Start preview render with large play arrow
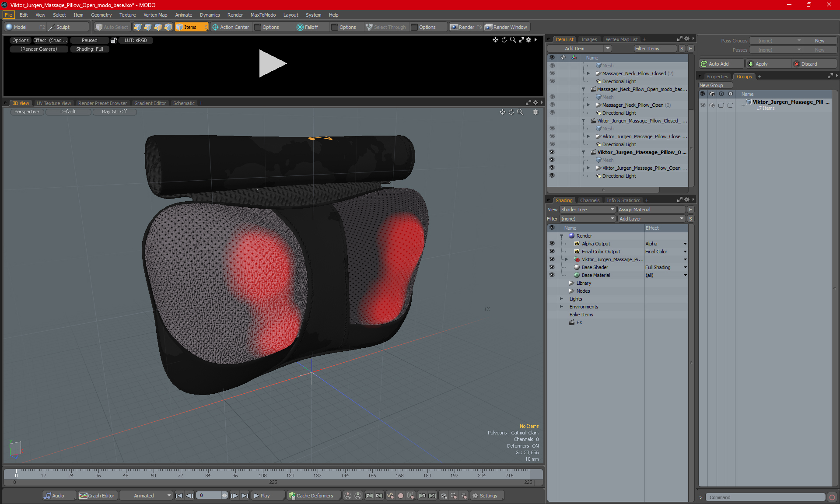The image size is (840, 504). click(x=272, y=63)
